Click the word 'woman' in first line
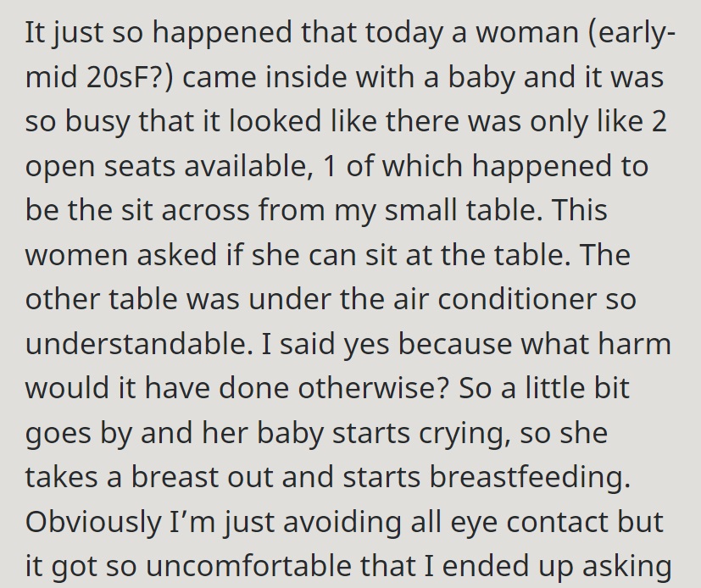The height and width of the screenshot is (588, 701). (527, 34)
